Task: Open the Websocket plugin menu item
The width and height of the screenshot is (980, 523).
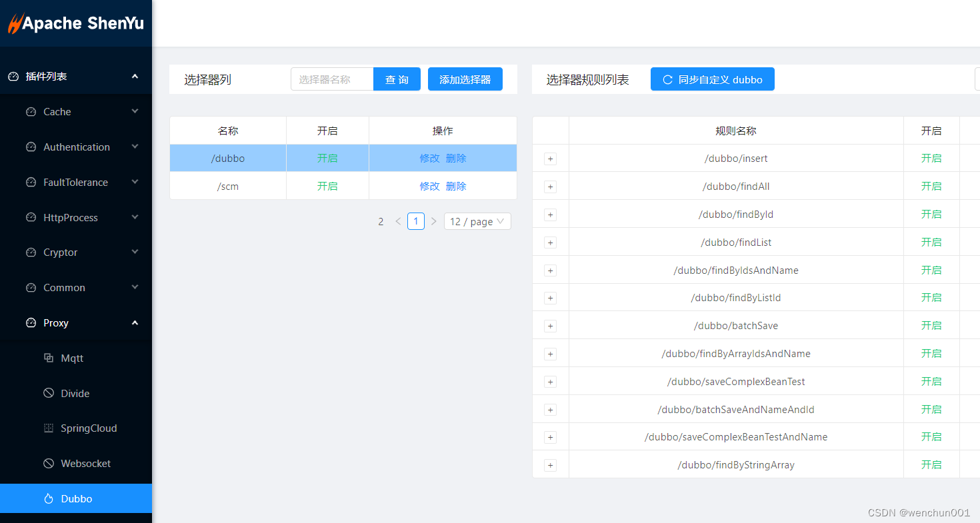Action: [76, 464]
